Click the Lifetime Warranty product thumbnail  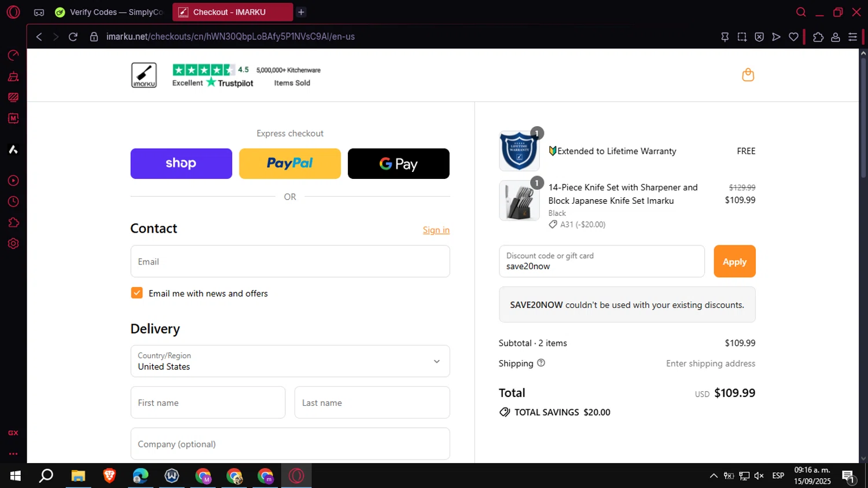point(519,151)
